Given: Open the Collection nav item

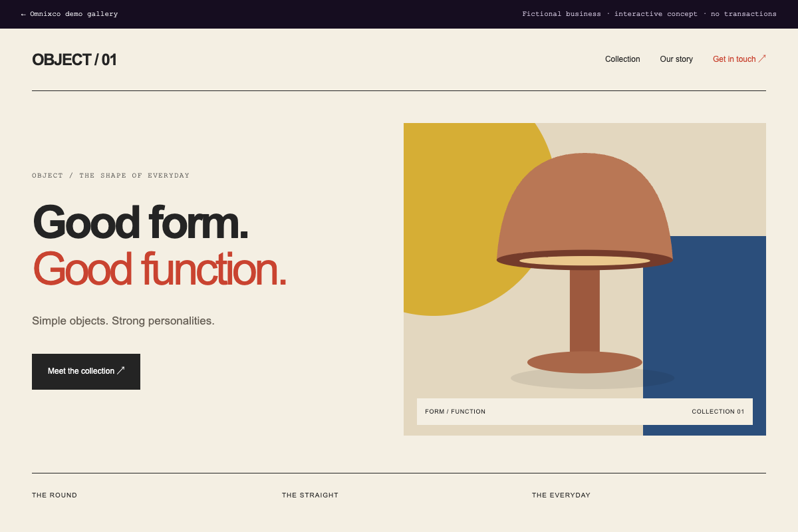Looking at the screenshot, I should [622, 59].
